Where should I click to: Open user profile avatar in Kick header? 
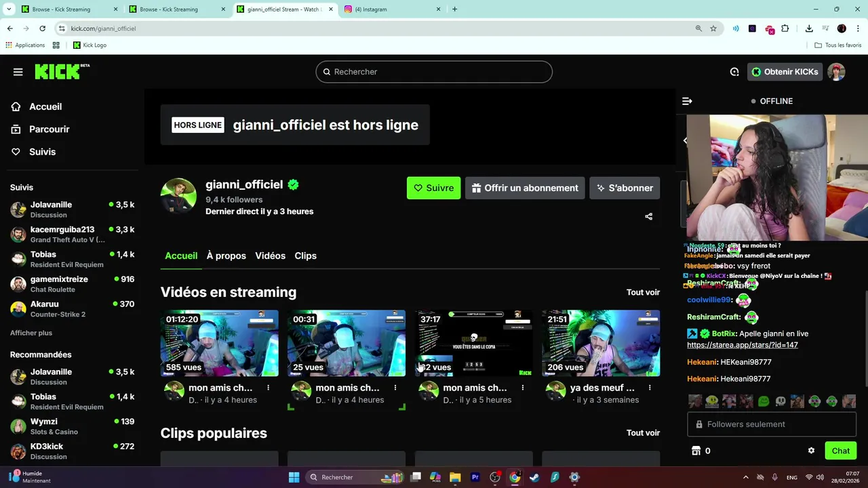(836, 72)
